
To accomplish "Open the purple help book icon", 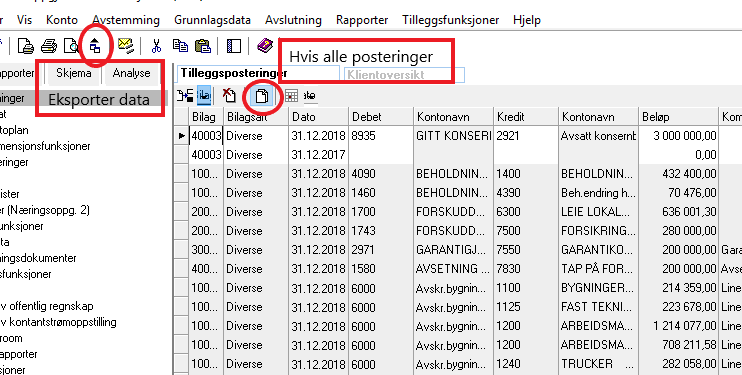I will (265, 45).
